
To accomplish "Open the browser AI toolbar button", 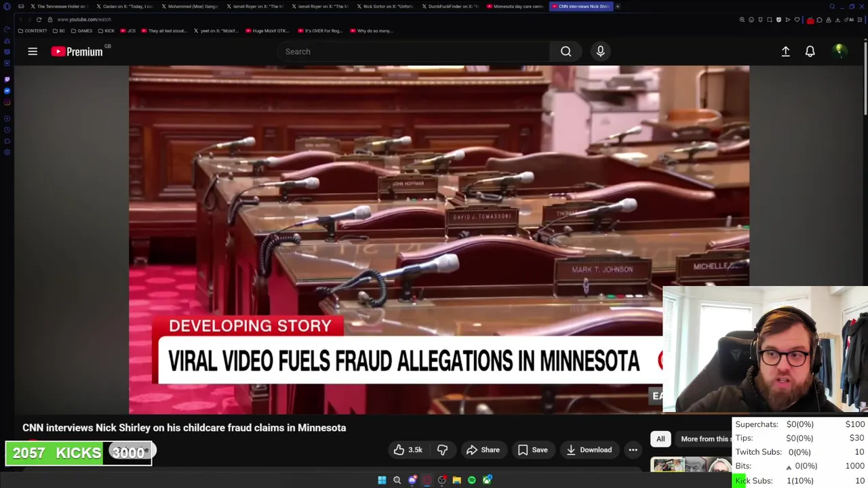I will 850,20.
